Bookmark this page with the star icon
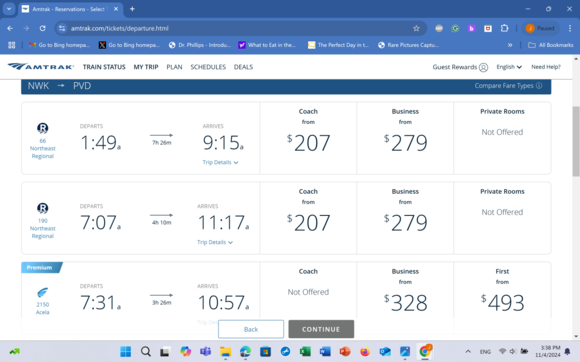 pyautogui.click(x=416, y=28)
